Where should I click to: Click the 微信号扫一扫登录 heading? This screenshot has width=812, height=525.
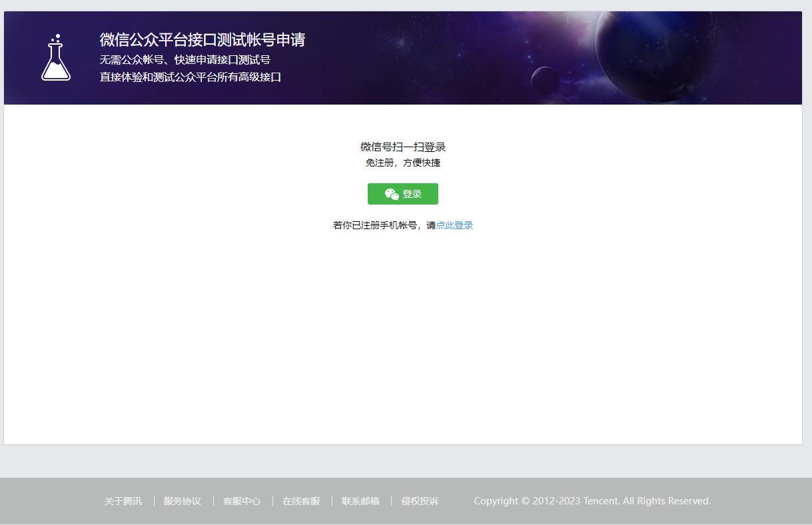pos(402,147)
